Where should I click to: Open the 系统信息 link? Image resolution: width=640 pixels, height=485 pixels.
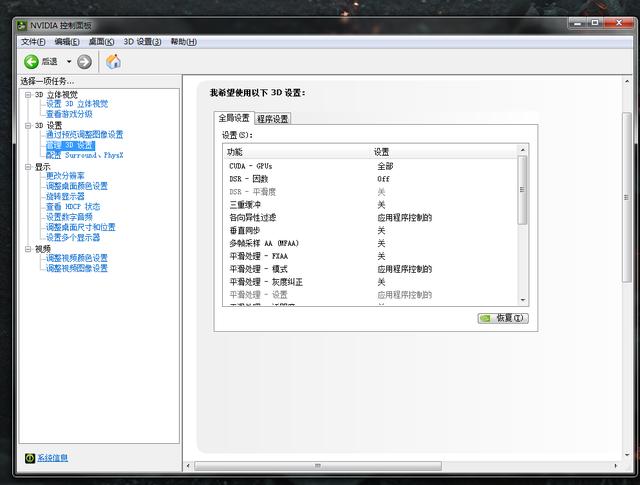pos(53,458)
